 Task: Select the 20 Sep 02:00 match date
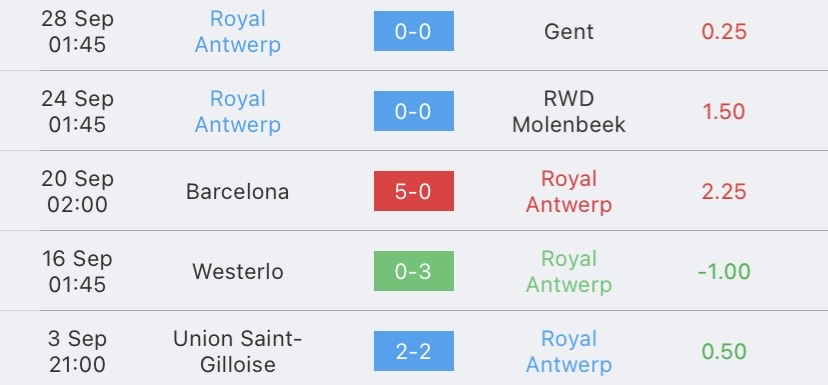tap(78, 192)
